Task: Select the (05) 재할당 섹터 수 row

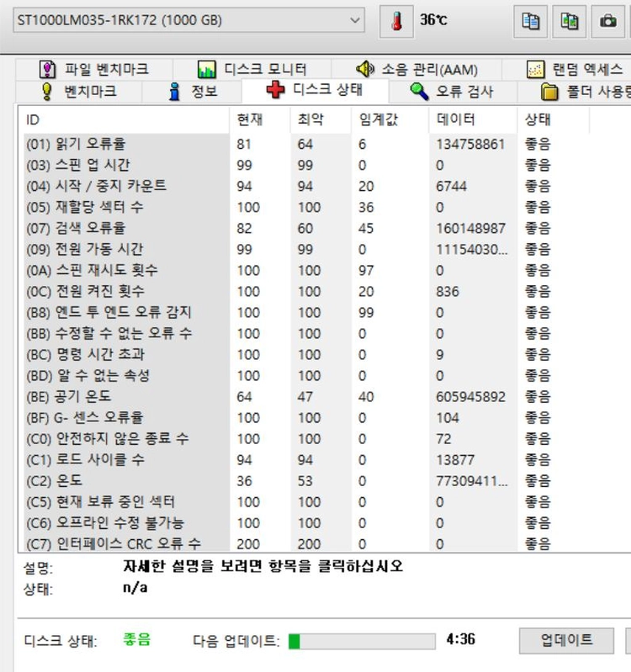Action: coord(305,207)
